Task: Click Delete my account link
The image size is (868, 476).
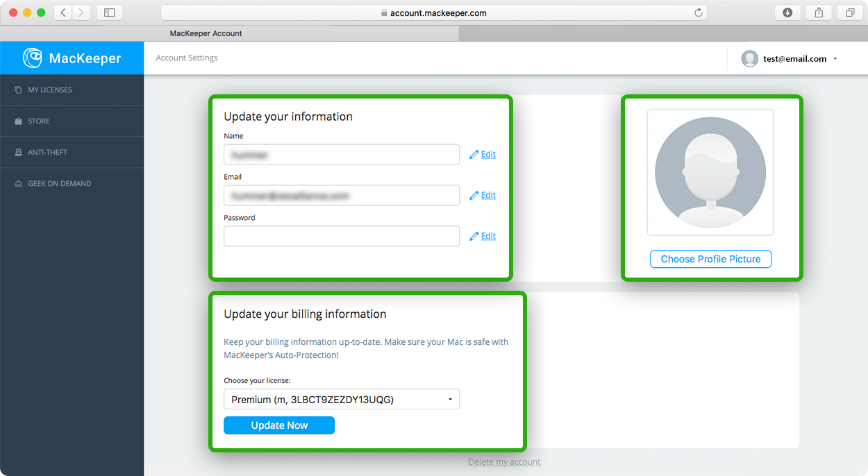Action: [504, 462]
